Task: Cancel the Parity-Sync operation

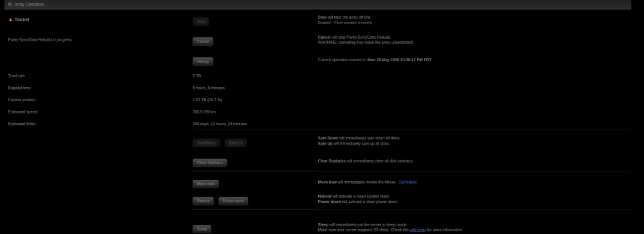Action: tap(203, 41)
